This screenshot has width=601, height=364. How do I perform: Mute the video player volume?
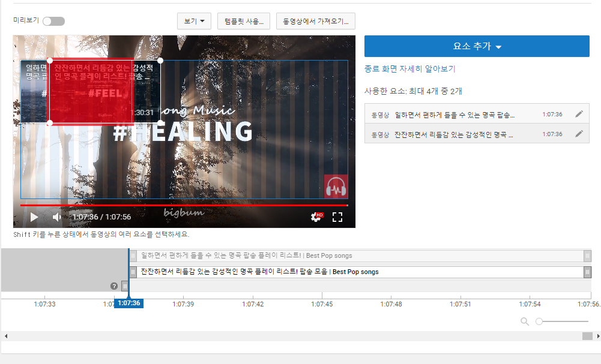(57, 217)
